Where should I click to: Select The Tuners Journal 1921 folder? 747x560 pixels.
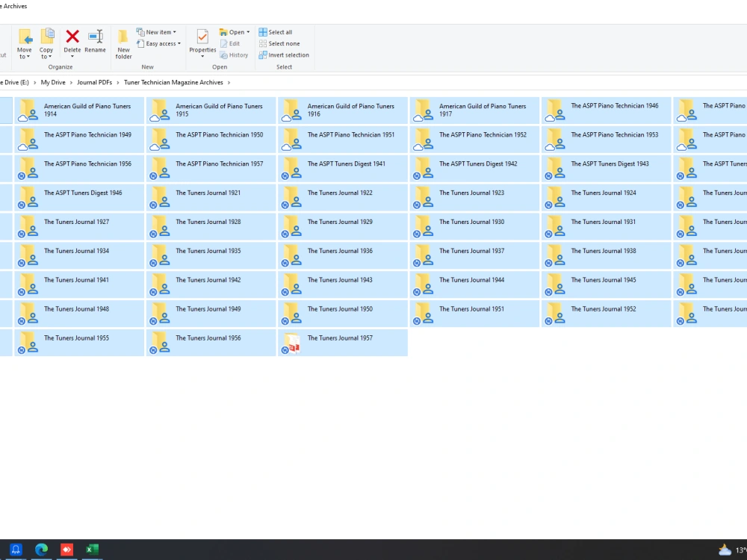point(211,198)
